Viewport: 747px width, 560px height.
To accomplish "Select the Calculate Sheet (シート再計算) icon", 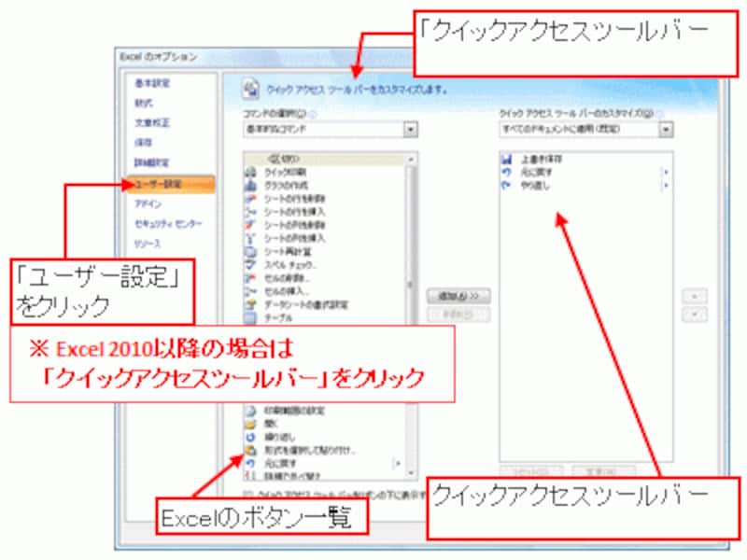I will [x=250, y=252].
